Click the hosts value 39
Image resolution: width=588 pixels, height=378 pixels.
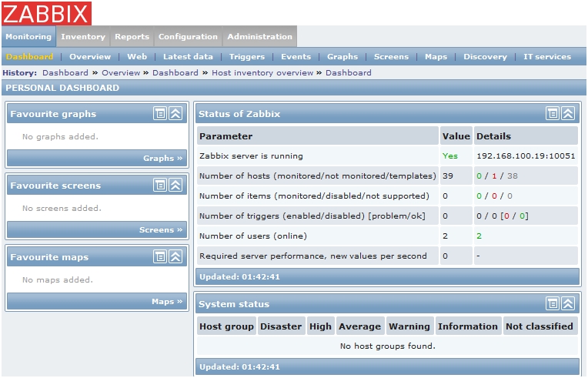(x=448, y=176)
